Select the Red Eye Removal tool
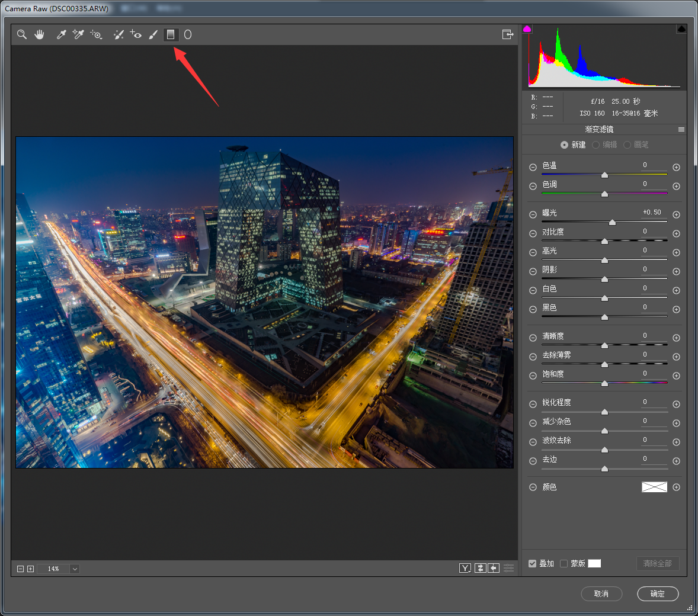 point(136,34)
